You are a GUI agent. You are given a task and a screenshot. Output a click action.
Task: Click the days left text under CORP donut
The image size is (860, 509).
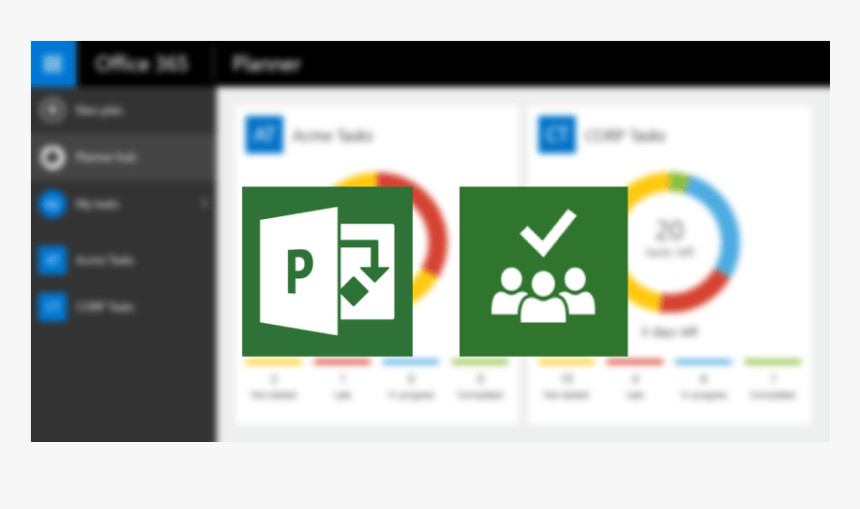pos(669,332)
